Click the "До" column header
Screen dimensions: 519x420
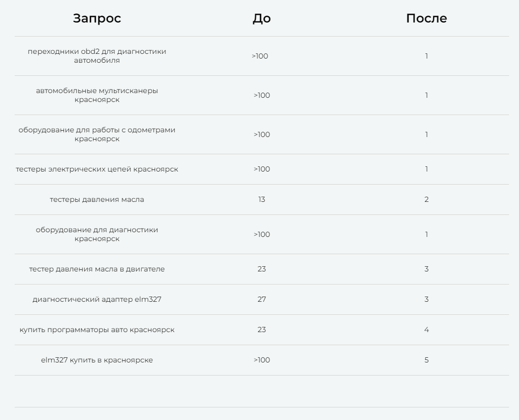262,18
